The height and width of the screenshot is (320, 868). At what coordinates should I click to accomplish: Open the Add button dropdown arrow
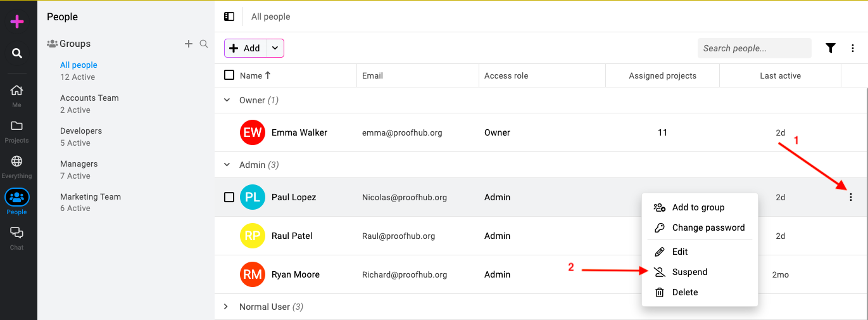(275, 48)
